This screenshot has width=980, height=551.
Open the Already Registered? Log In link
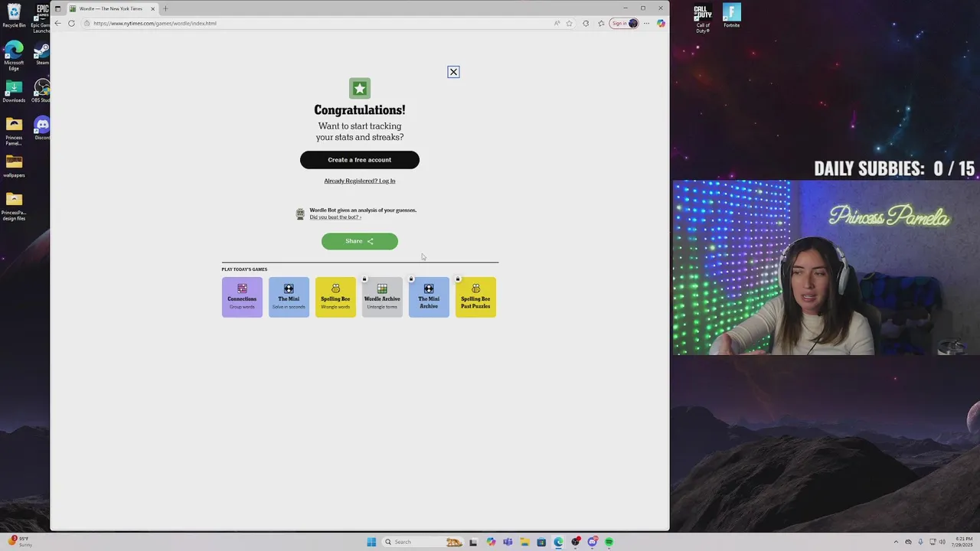pos(360,181)
